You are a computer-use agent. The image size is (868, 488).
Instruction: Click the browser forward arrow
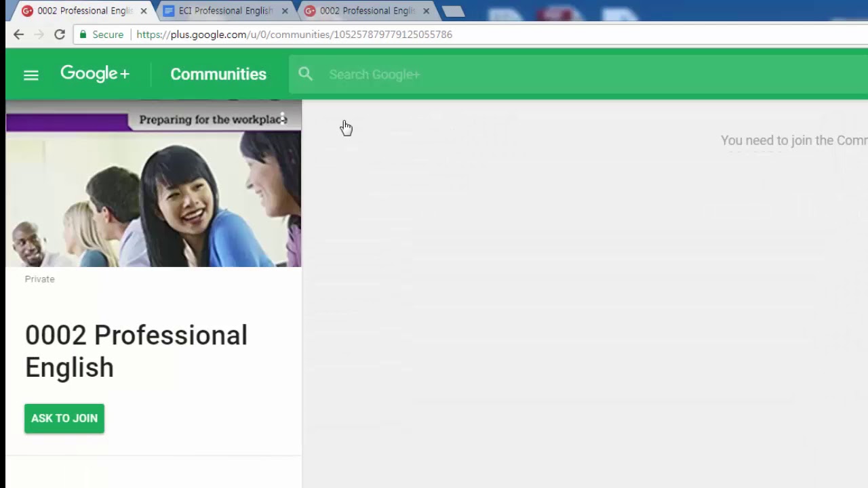[39, 35]
